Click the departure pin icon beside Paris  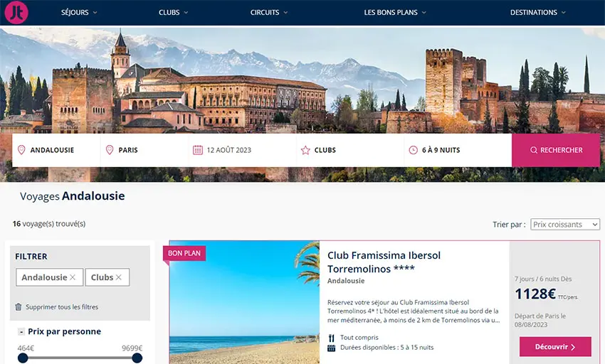(110, 150)
